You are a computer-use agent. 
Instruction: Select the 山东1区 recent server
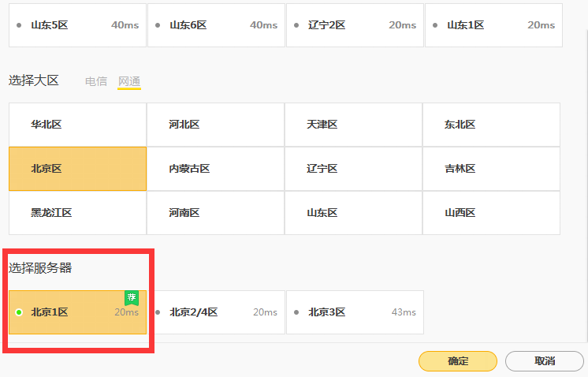(x=493, y=25)
